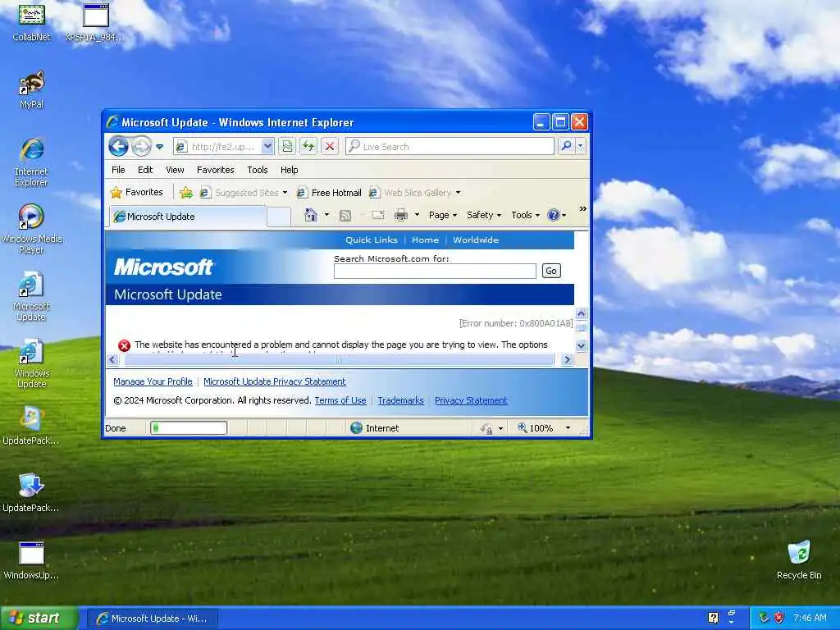Viewport: 840px width, 630px height.
Task: Click Add to Favorites Bar icon
Action: pyautogui.click(x=186, y=192)
